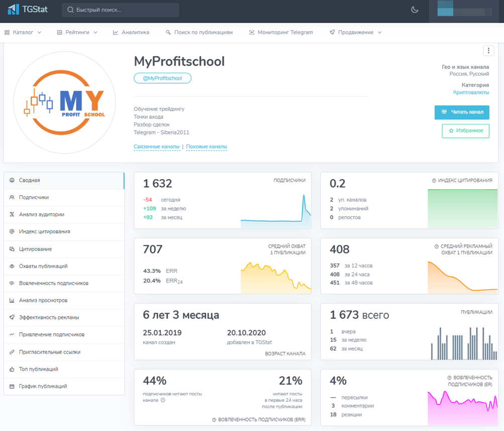Click the Аналитика chart icon

click(115, 33)
